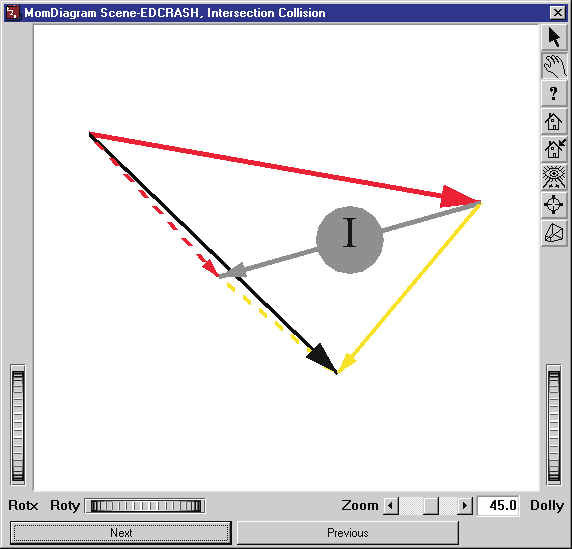Click the Roty label
Screen dimensions: 572x549
pos(65,506)
